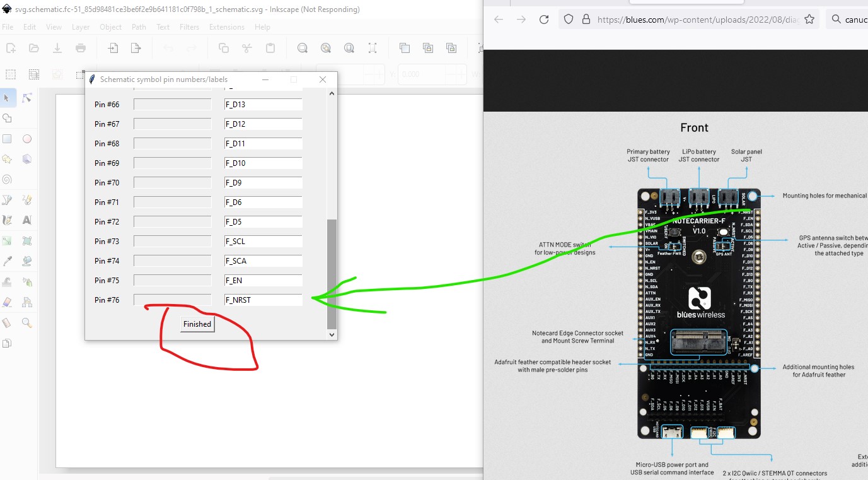Select the Connector tool
The width and height of the screenshot is (868, 480).
point(26,302)
